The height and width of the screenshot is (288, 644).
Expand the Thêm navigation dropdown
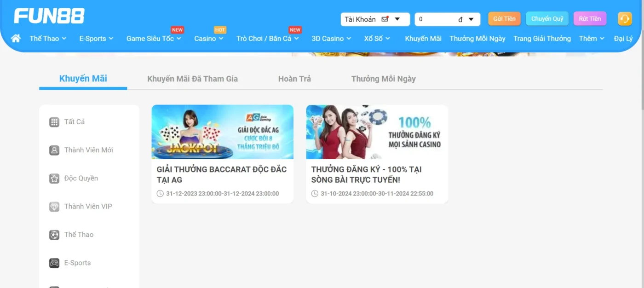[591, 39]
